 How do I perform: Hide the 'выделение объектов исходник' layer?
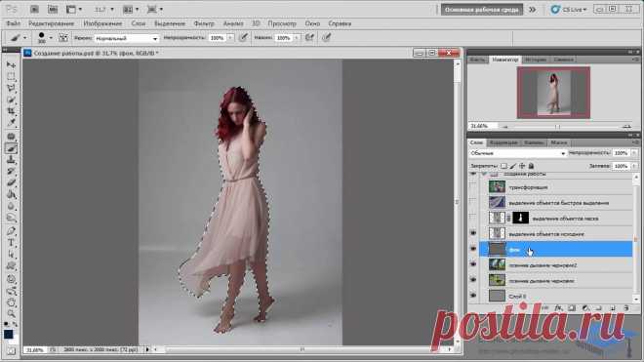(473, 233)
